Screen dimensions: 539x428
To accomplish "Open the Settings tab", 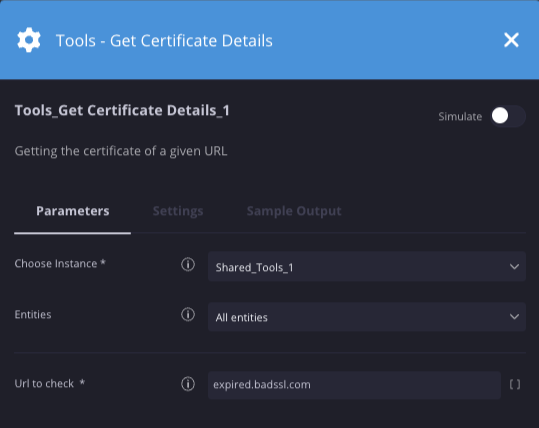I will 178,211.
